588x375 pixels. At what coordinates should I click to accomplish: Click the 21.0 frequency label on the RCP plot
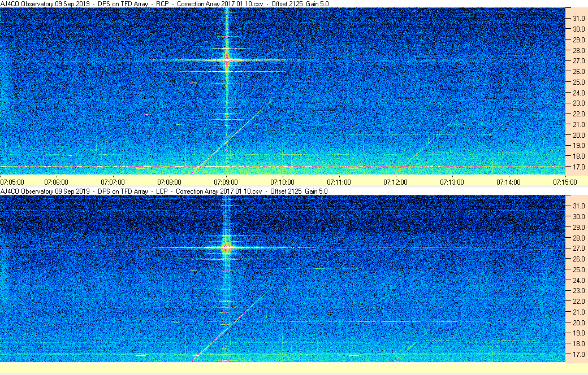(x=578, y=124)
